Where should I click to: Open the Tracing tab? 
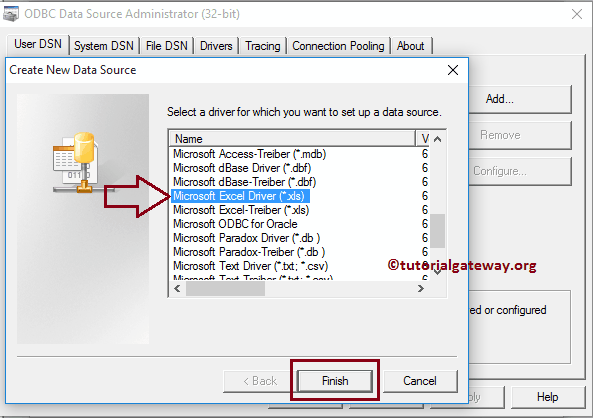tap(262, 46)
